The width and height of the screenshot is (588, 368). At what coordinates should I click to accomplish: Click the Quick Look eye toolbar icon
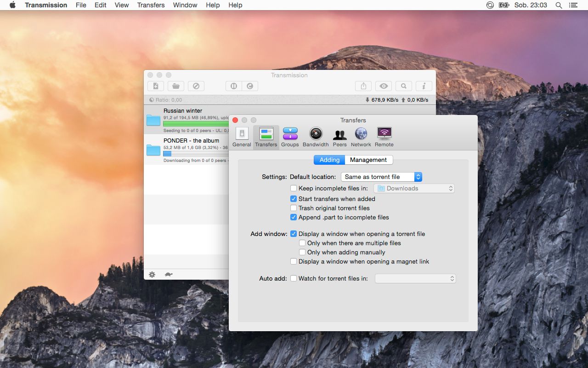point(384,86)
